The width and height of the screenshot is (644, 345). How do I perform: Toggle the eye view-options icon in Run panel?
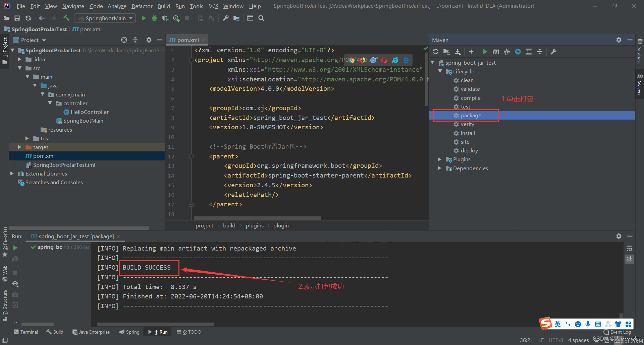(15, 284)
